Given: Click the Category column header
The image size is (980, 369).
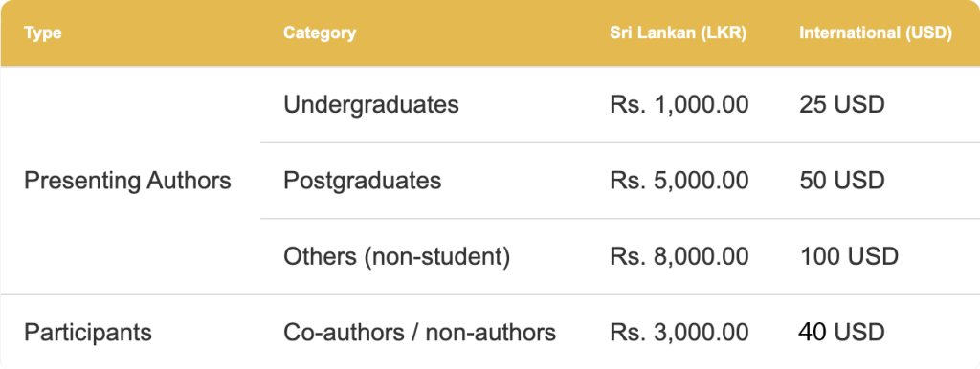Looking at the screenshot, I should click(x=320, y=33).
